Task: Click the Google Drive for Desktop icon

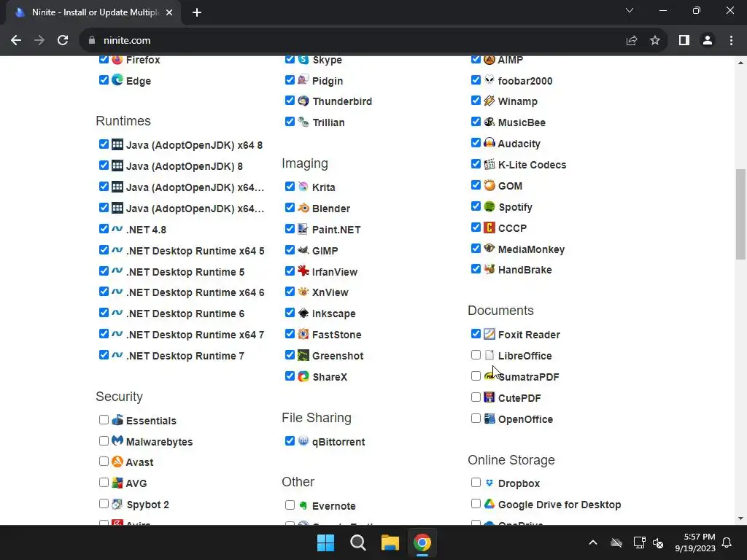Action: point(489,504)
